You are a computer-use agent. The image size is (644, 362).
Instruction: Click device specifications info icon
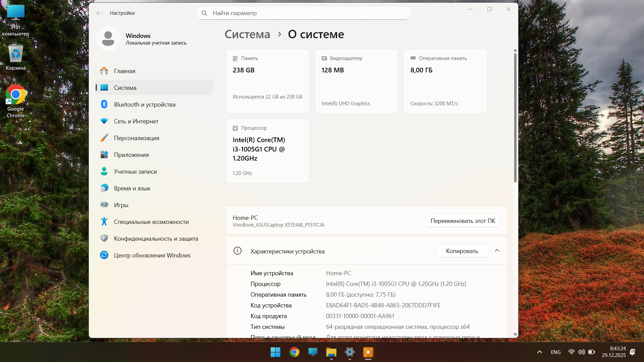(237, 251)
